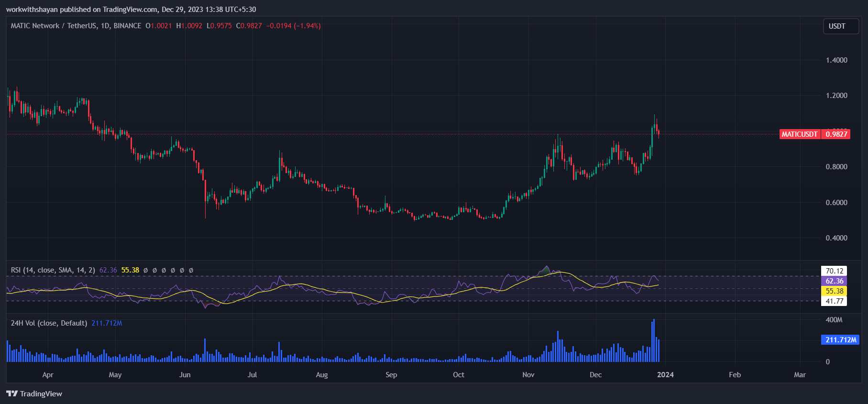Click the RSI (14, close, SMA, 14, 2) legend
868x404 pixels.
pos(53,270)
